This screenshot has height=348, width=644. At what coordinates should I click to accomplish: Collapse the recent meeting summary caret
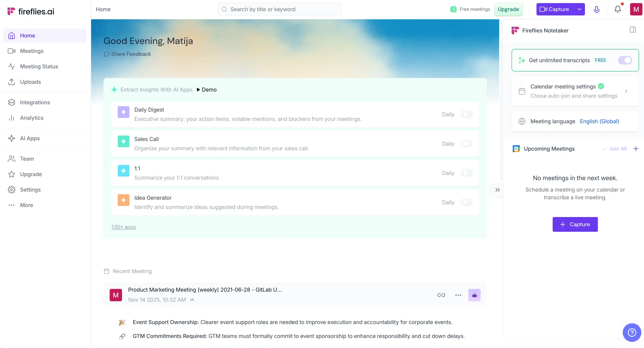point(192,300)
